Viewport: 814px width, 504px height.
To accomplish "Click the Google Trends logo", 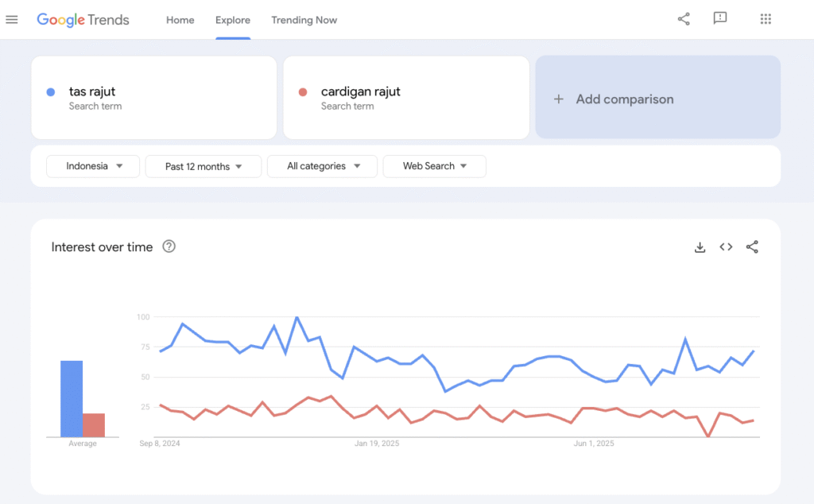I will [83, 19].
